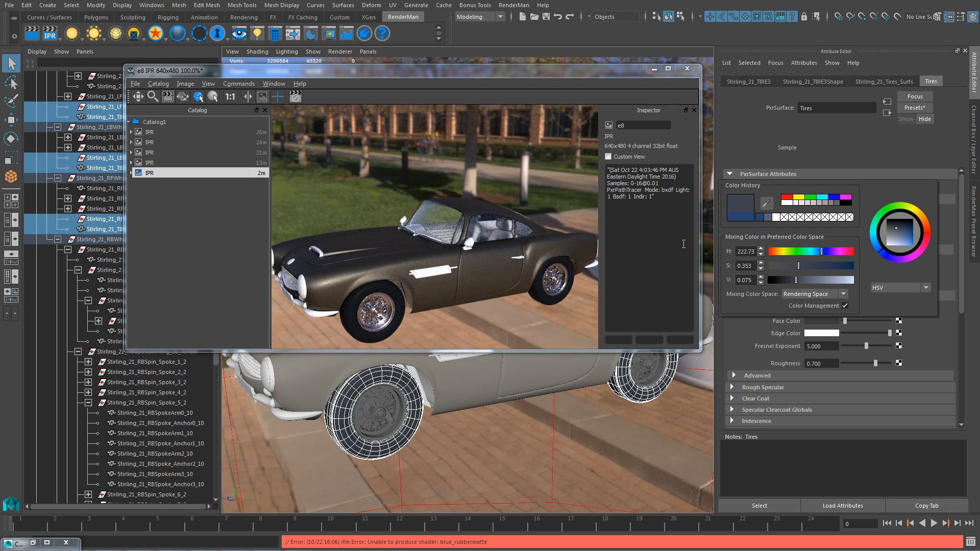This screenshot has width=980, height=551.
Task: Click the Roughness map checker button
Action: tap(899, 363)
